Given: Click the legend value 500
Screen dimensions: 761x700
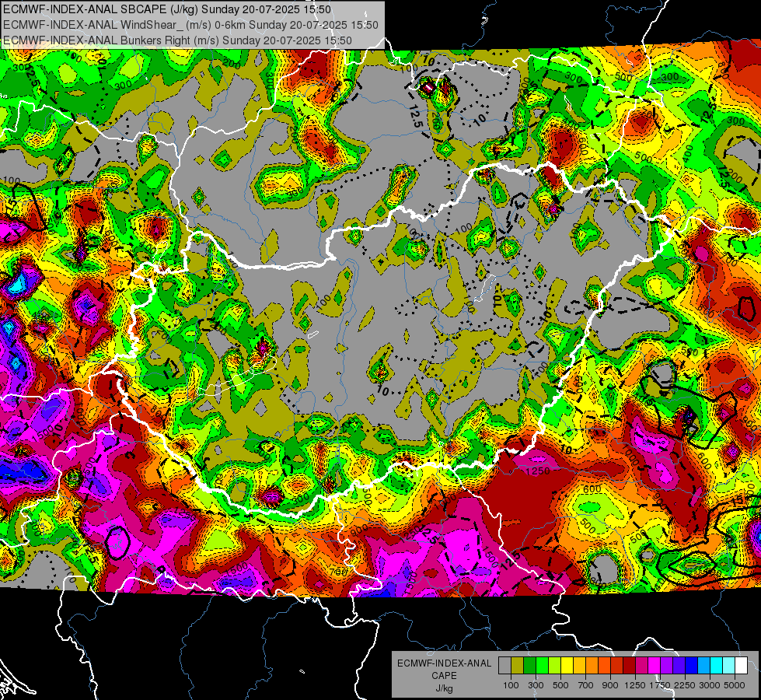Looking at the screenshot, I should [x=560, y=685].
